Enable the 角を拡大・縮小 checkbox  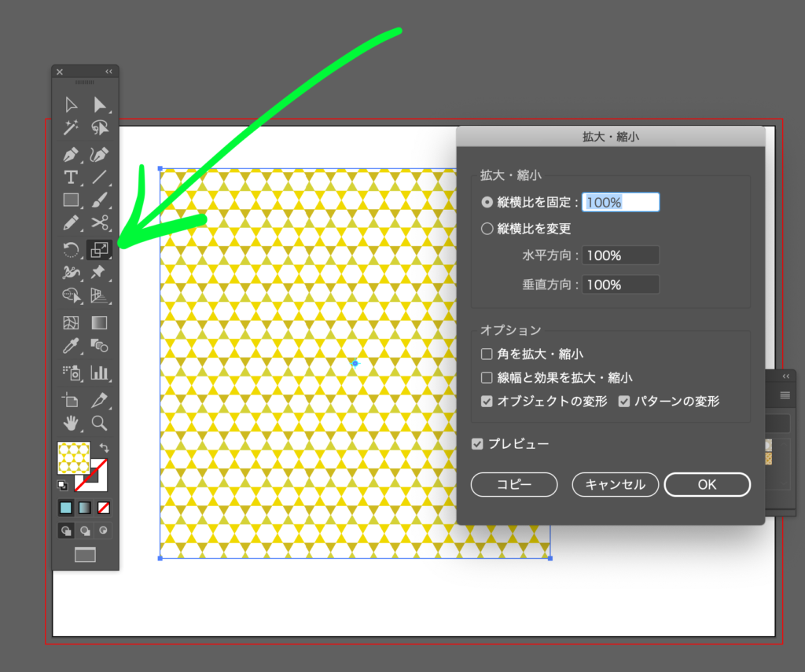click(x=487, y=354)
